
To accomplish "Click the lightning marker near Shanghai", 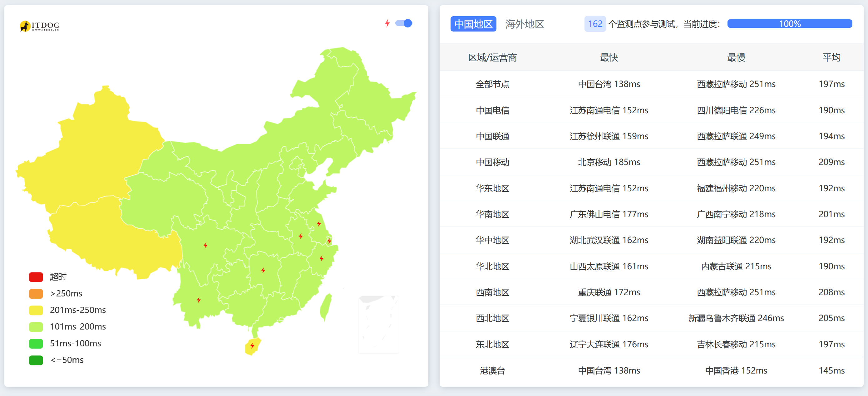I will click(329, 241).
